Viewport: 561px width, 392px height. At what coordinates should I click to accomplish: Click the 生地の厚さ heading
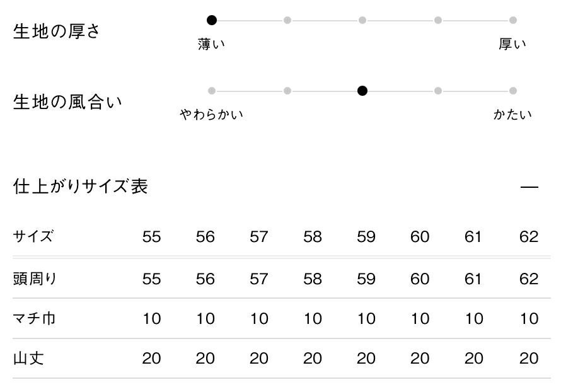57,32
